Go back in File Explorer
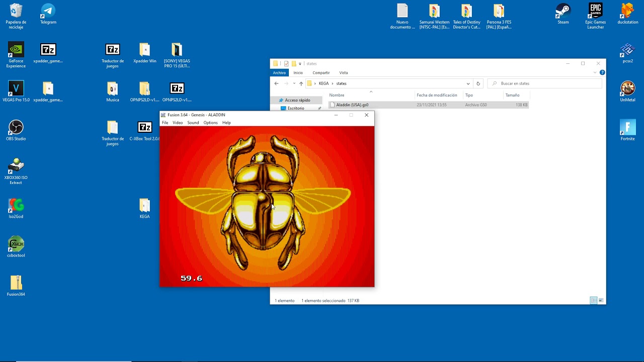This screenshot has width=644, height=362. point(276,83)
